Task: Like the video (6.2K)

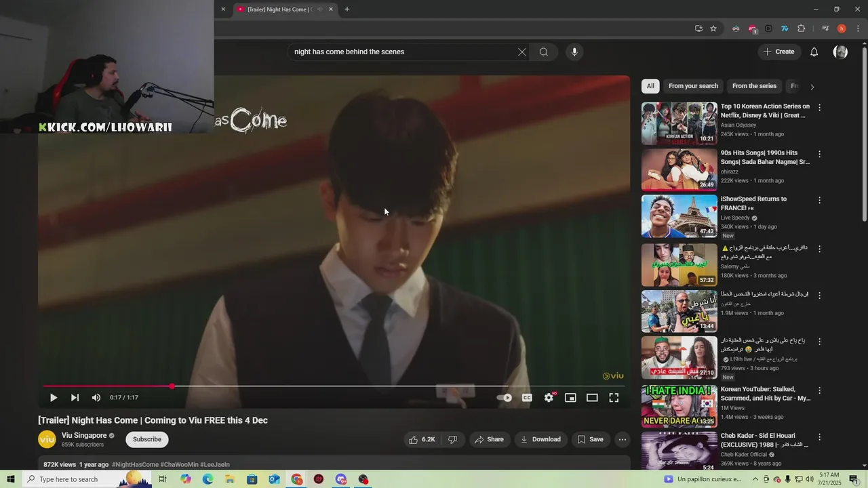Action: pyautogui.click(x=422, y=440)
